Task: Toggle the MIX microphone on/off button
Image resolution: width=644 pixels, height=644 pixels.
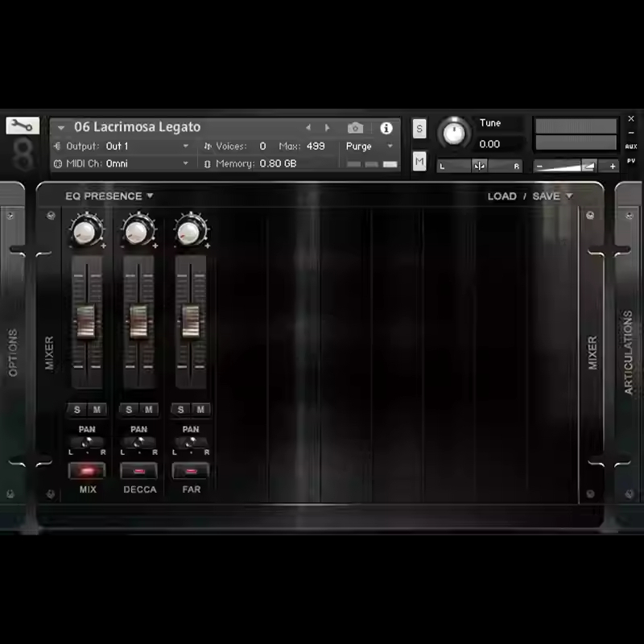Action: point(87,471)
